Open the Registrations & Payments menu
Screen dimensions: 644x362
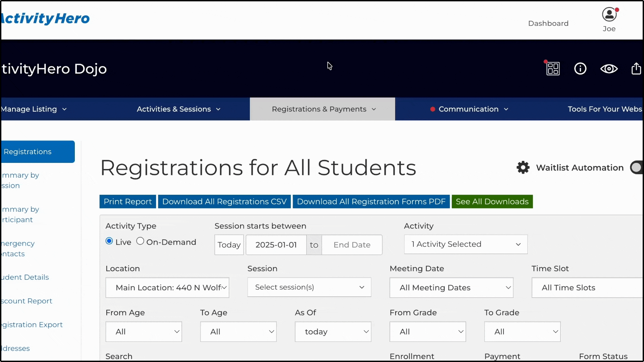pyautogui.click(x=322, y=109)
